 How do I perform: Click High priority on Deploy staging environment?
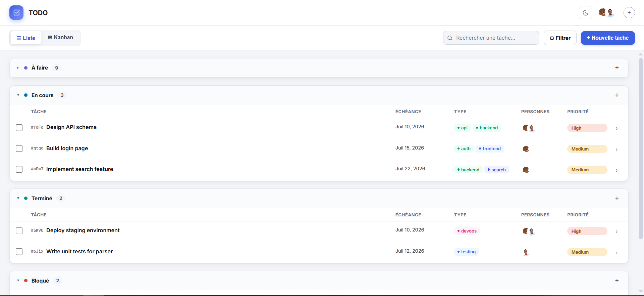pos(587,231)
